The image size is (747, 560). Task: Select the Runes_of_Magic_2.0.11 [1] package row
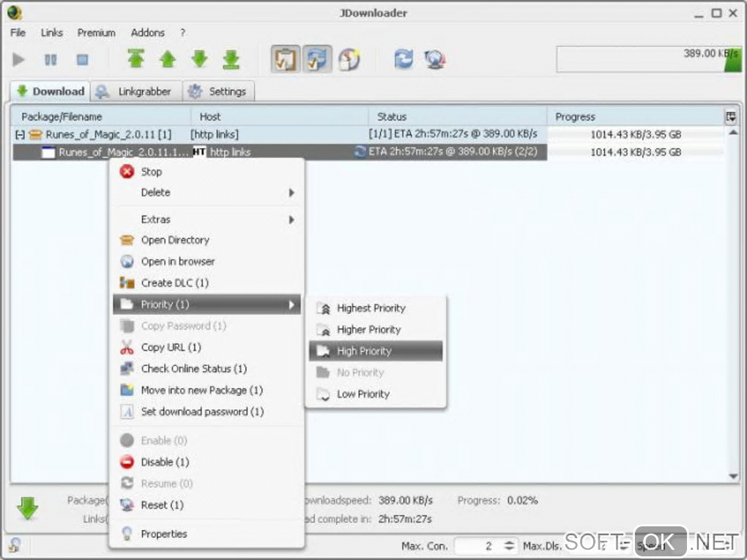click(279, 134)
